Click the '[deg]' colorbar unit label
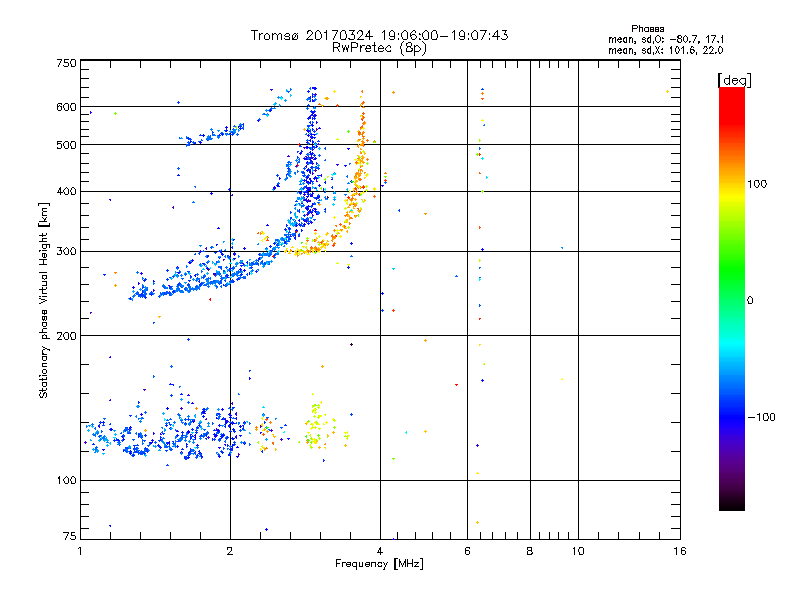This screenshot has width=800, height=600. (x=734, y=80)
